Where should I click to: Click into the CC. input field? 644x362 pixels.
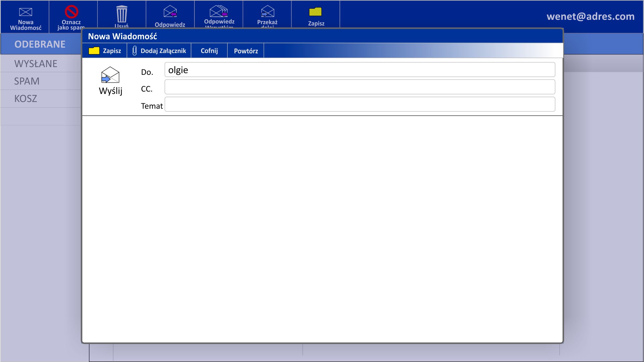click(x=360, y=87)
